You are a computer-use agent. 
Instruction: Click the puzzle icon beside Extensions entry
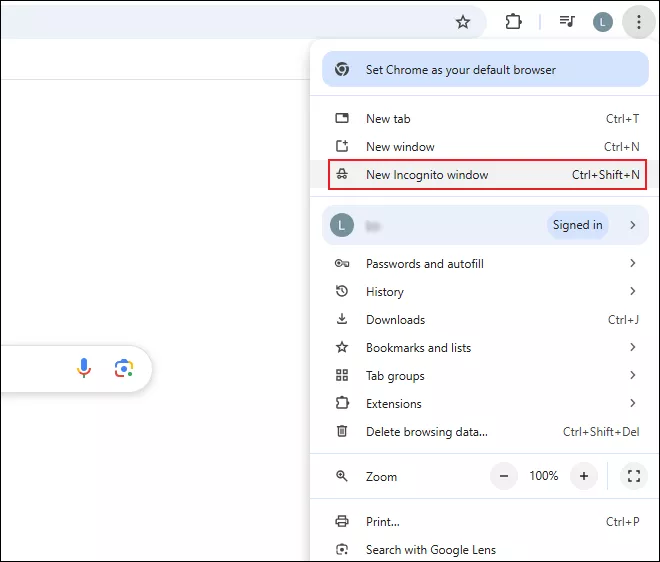pos(342,403)
